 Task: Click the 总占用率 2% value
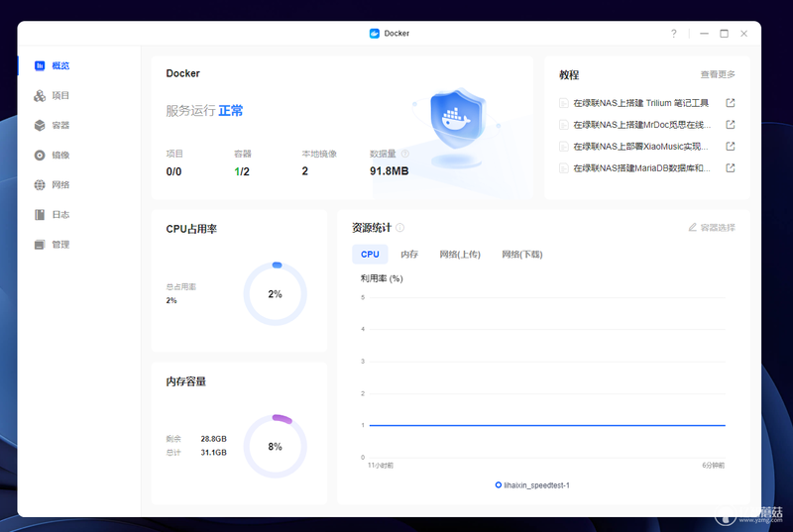click(171, 300)
